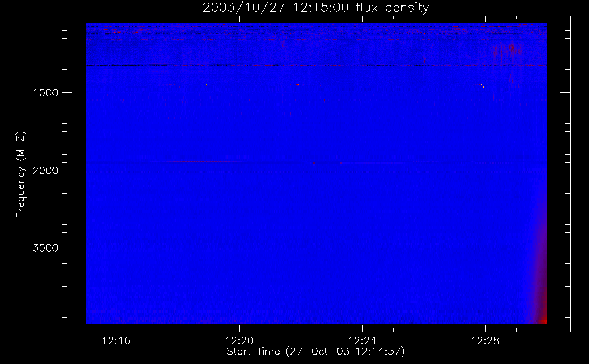
Task: Click the plot title "2003/10/27 12:15:00 flux density"
Action: (316, 7)
